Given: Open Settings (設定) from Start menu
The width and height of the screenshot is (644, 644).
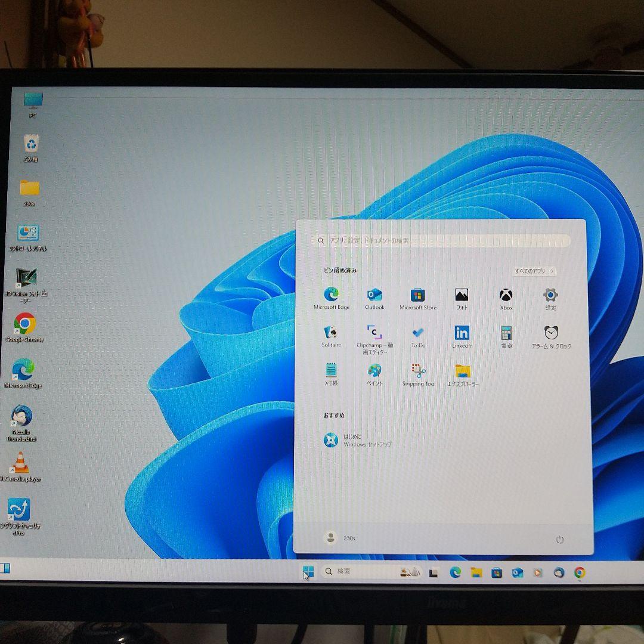Looking at the screenshot, I should click(550, 293).
